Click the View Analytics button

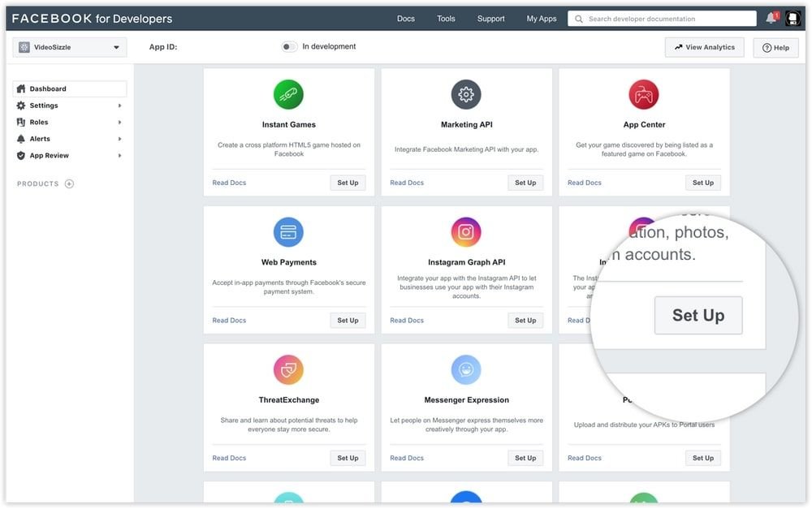pyautogui.click(x=704, y=47)
